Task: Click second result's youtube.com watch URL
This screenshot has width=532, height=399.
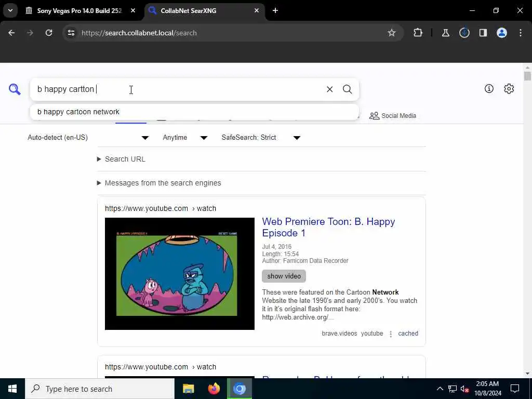Action: (x=161, y=367)
